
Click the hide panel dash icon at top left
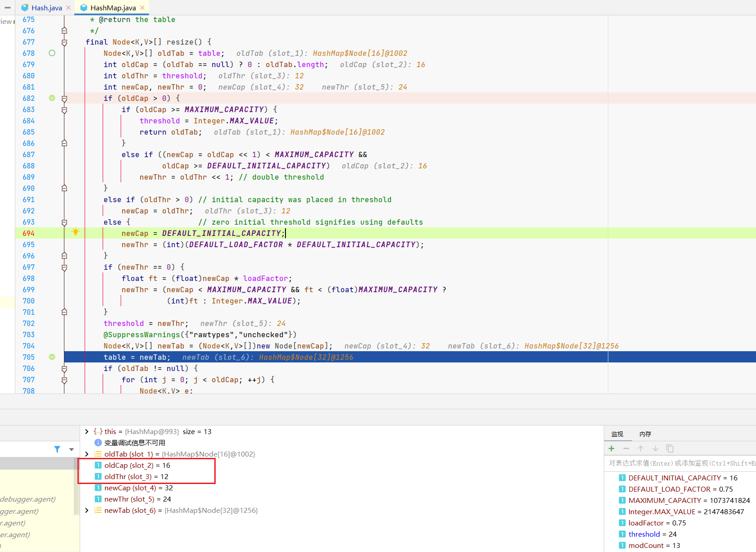(x=8, y=8)
